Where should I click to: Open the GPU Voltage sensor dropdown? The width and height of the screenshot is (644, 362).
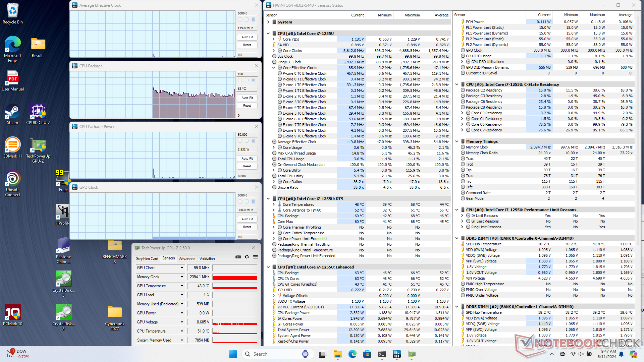[182, 322]
